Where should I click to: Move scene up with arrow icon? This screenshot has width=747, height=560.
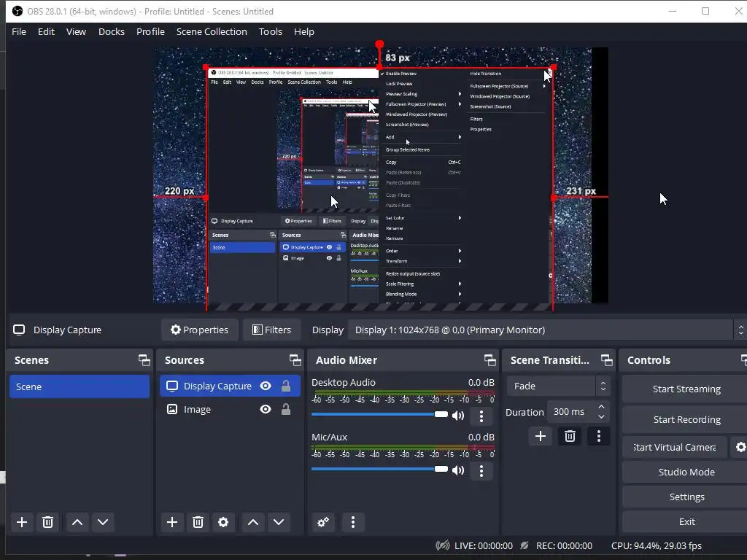[x=77, y=522]
